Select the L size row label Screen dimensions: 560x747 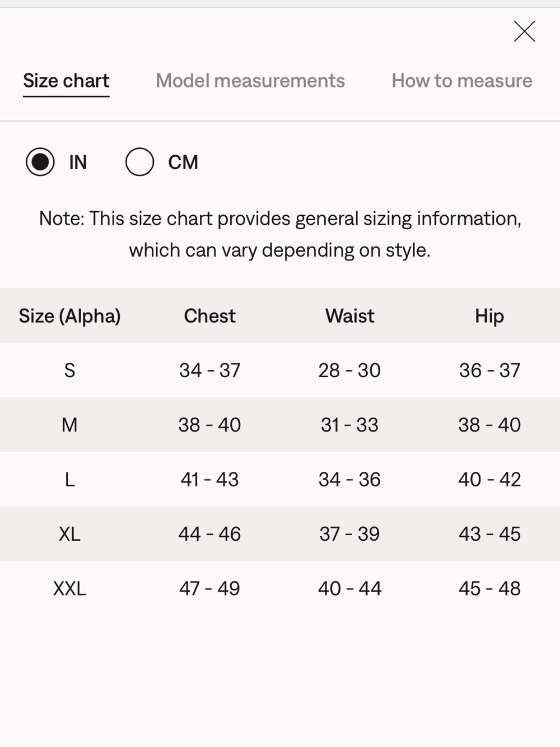click(69, 480)
